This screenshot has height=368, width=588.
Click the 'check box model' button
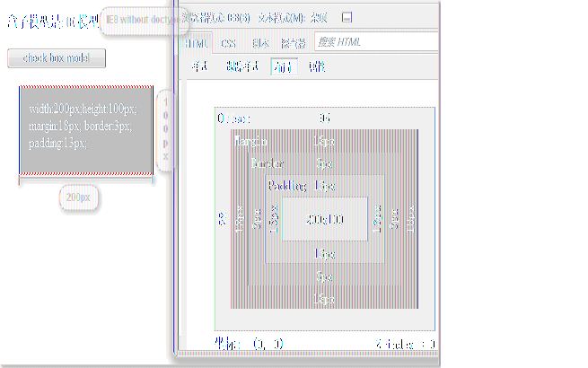point(57,58)
